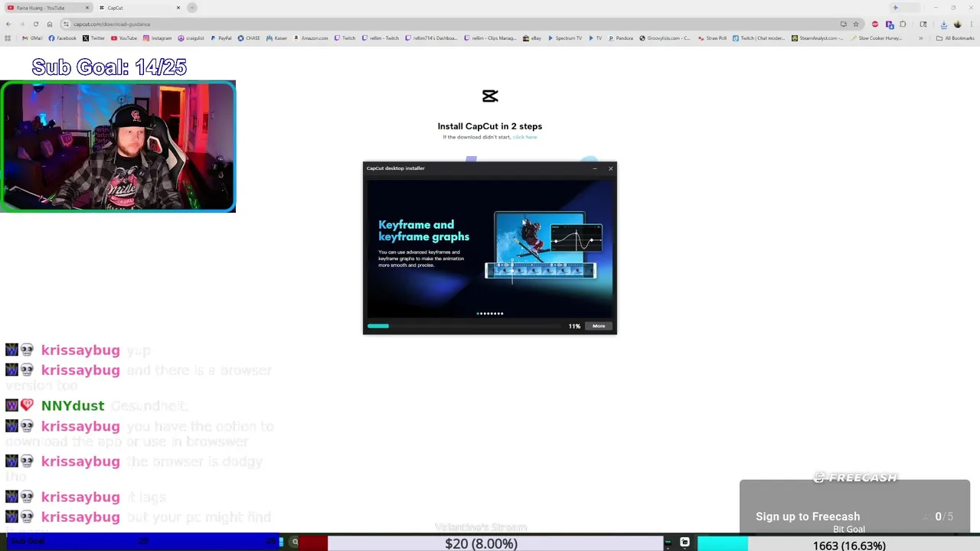Click the CapCut logo on the page

(490, 96)
